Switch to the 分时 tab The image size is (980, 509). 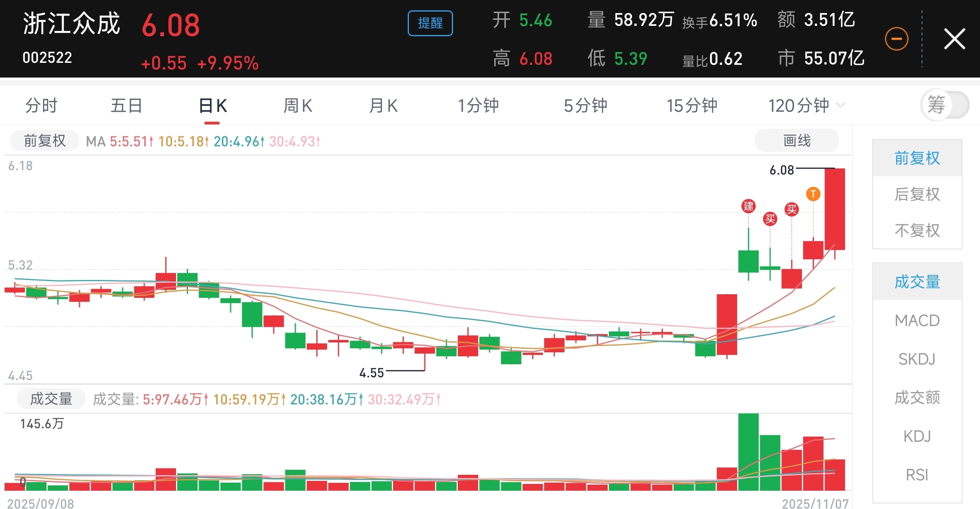tap(41, 106)
